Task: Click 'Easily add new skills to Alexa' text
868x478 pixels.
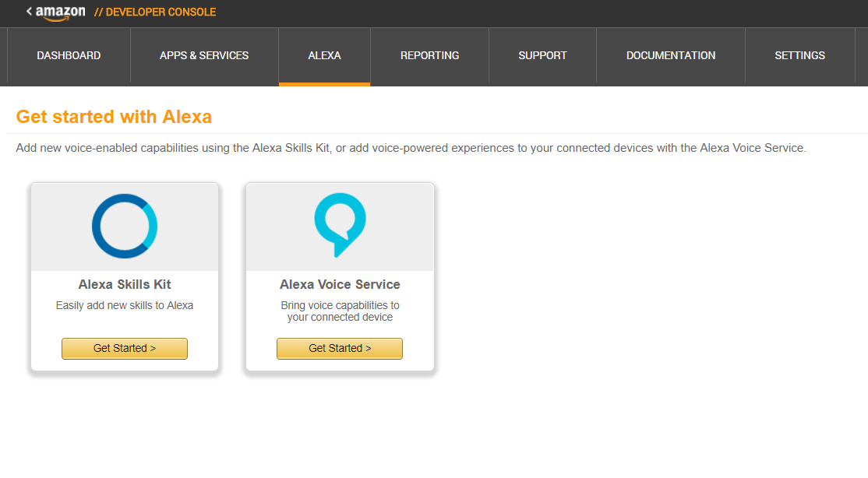Action: 125,305
